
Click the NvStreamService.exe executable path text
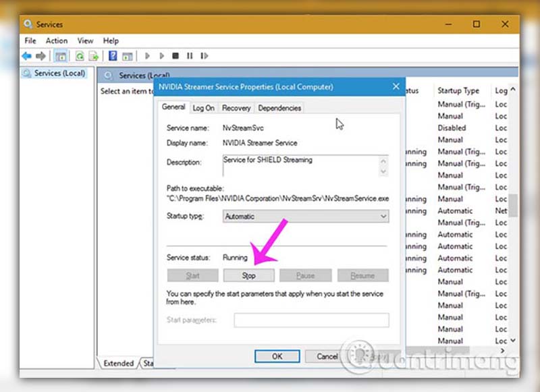278,198
